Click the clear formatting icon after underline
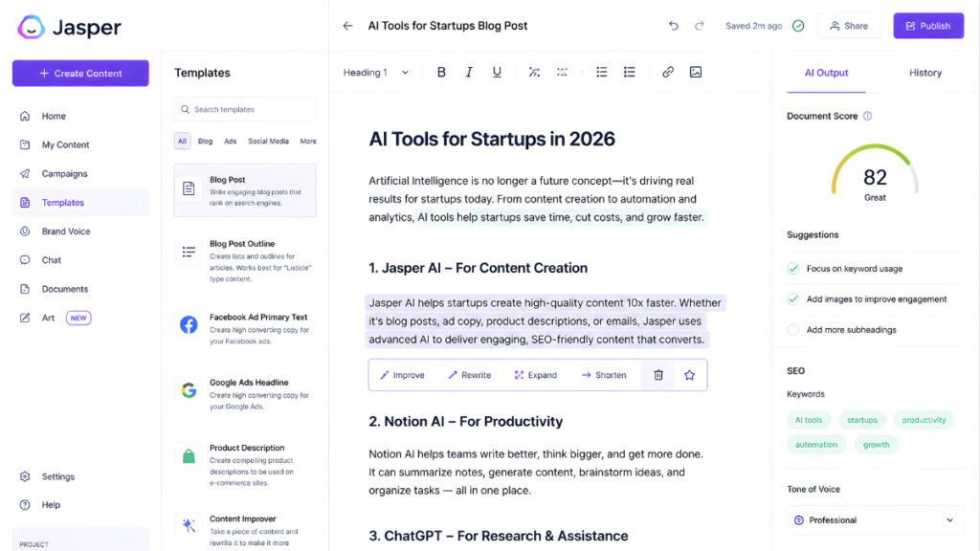 coord(534,73)
